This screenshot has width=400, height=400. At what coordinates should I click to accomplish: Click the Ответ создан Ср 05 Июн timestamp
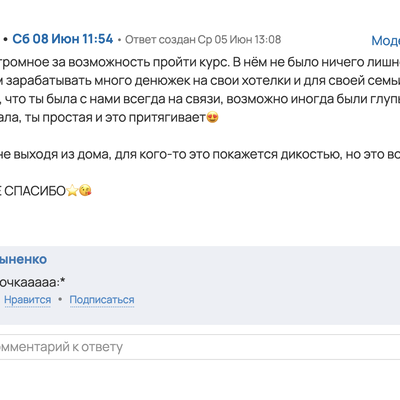click(x=203, y=40)
